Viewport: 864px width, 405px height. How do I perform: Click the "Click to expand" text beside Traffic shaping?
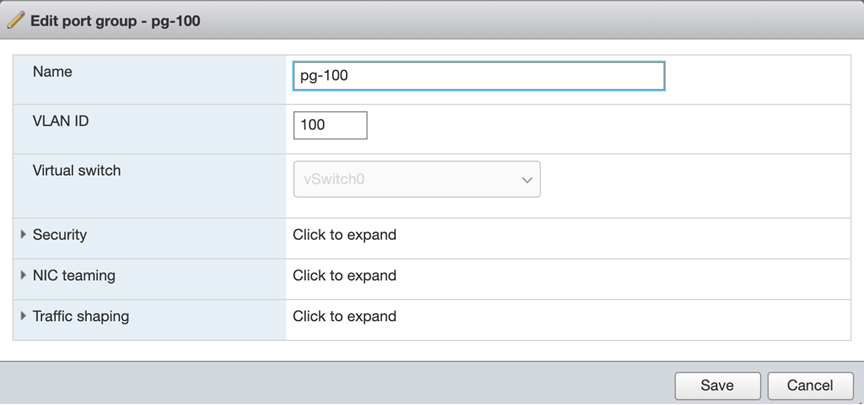coord(344,316)
